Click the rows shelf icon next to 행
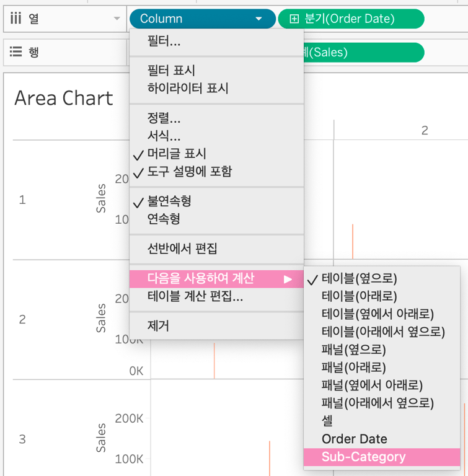468x476 pixels. click(x=15, y=52)
